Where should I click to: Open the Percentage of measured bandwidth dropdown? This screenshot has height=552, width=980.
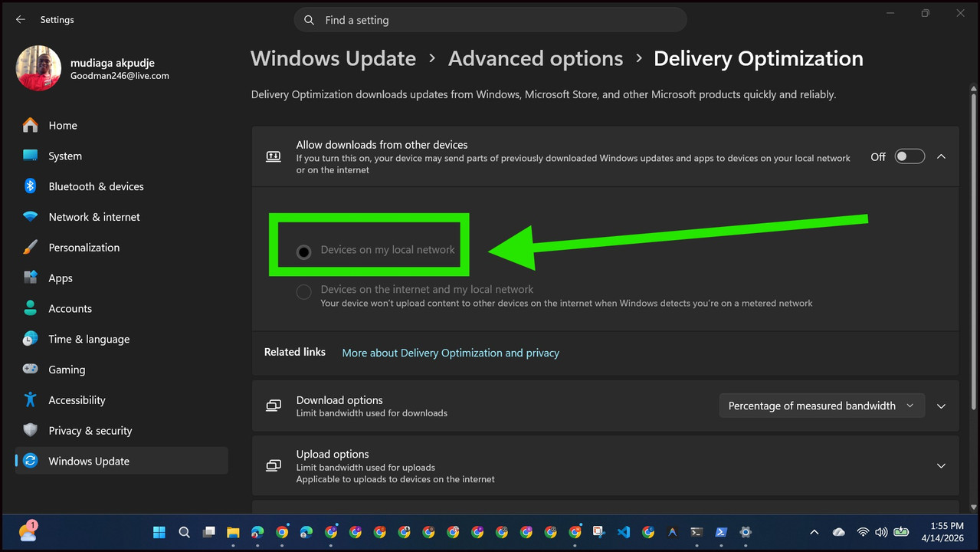click(x=821, y=406)
